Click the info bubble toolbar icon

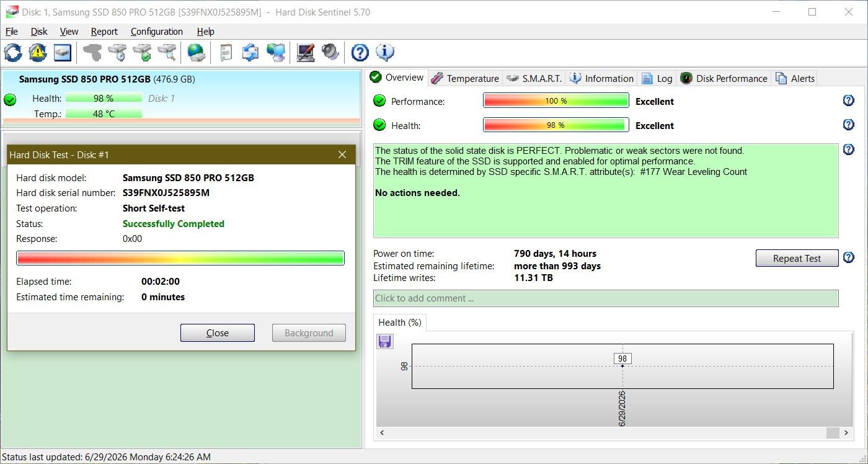385,53
